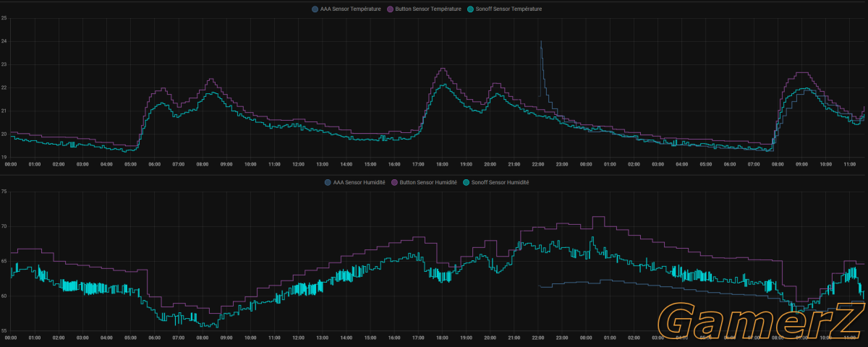Viewport: 868px width, 347px height.
Task: Click the 21 label on temperature y-axis
Action: (4, 111)
